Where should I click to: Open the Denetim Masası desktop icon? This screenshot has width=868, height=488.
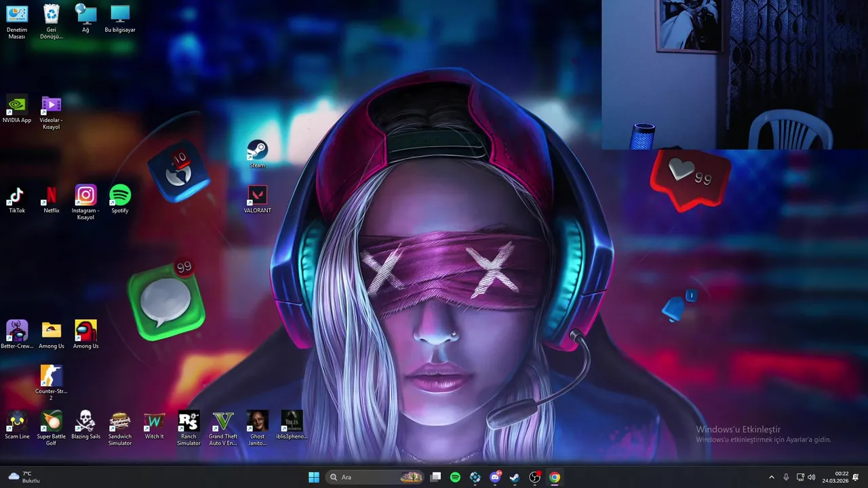pos(17,21)
